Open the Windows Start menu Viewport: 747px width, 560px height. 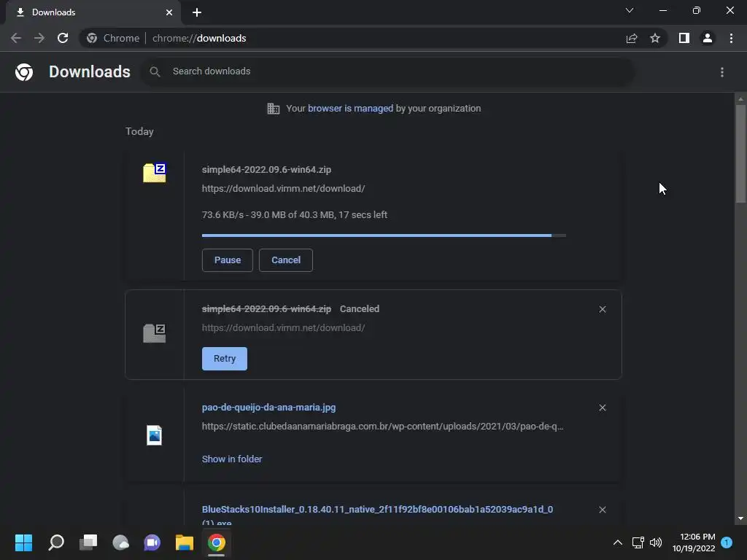click(x=23, y=542)
